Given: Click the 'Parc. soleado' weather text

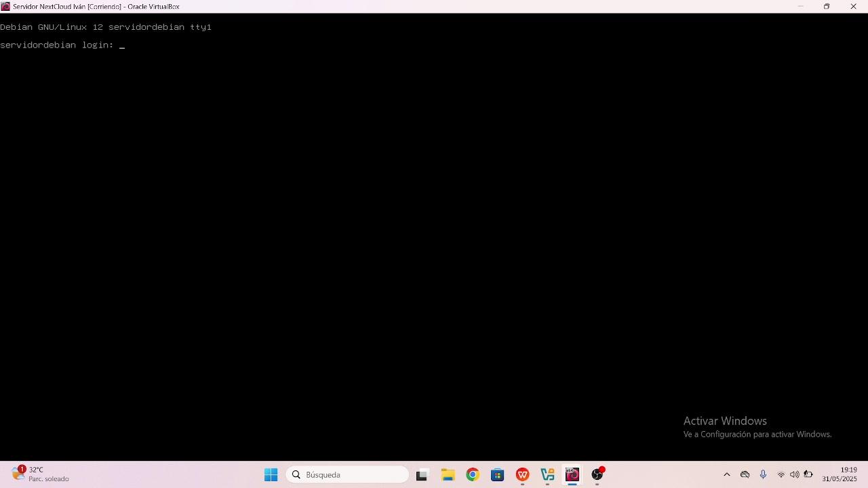Looking at the screenshot, I should pos(49,479).
